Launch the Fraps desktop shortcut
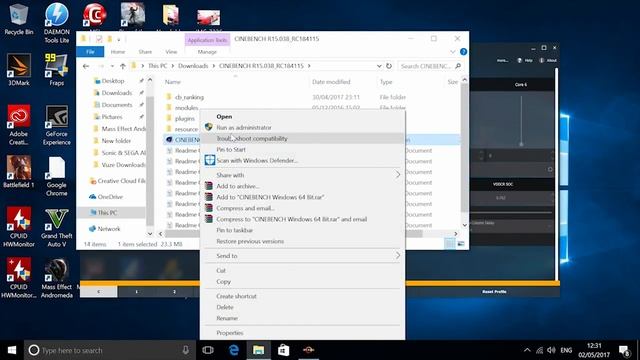The image size is (640, 360). [56, 69]
